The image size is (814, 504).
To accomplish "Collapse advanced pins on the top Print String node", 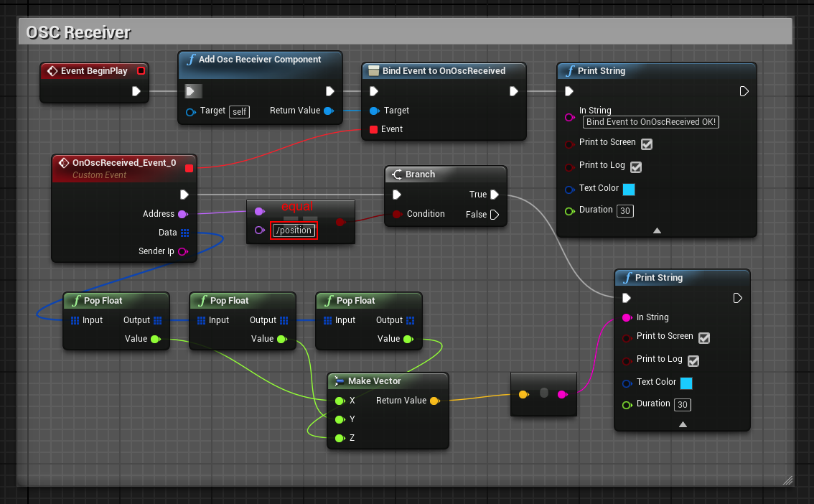I will point(656,230).
